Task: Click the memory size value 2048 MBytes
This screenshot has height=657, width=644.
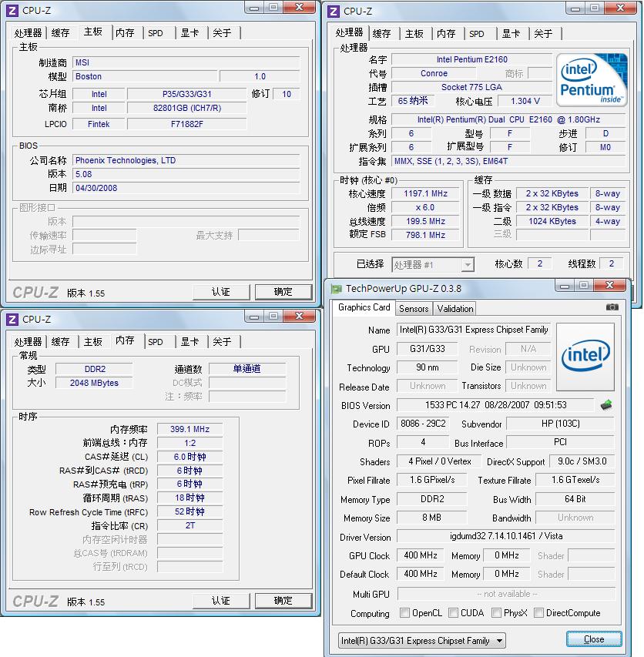Action: (x=94, y=383)
